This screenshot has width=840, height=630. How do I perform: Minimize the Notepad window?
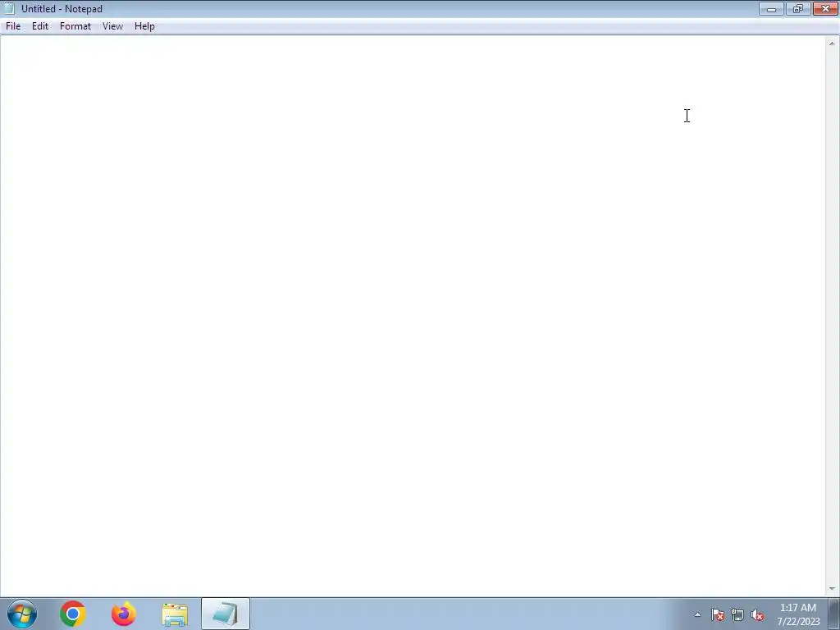(x=771, y=8)
